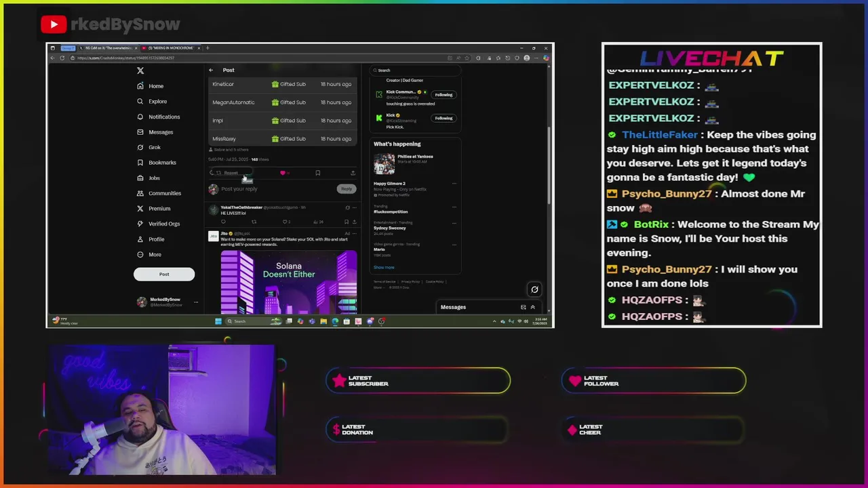
Task: Open more options for Sydney Sweeney trend
Action: (454, 222)
